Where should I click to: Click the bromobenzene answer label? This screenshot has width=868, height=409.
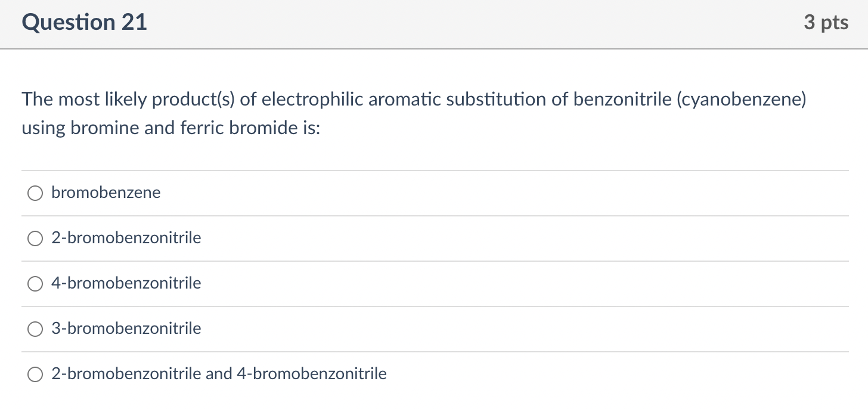click(106, 193)
